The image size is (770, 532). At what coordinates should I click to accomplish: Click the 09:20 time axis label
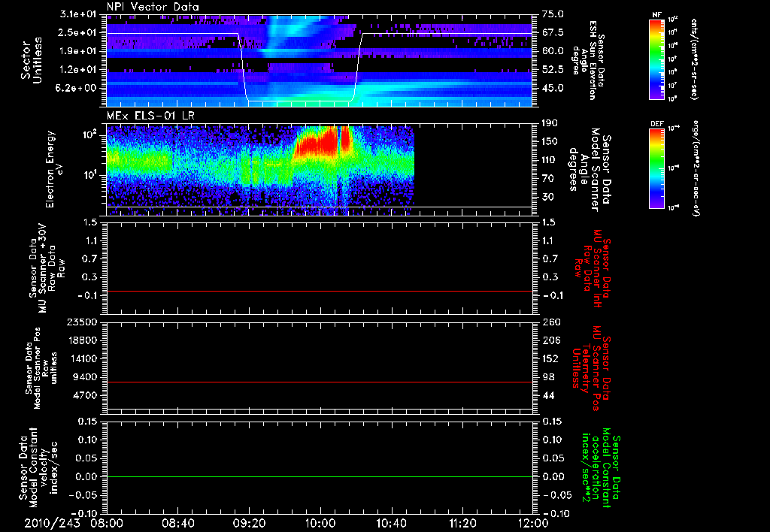tap(249, 523)
